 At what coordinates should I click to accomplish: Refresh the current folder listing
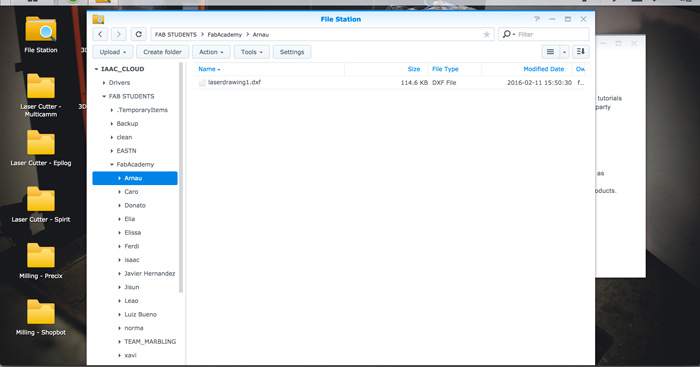[138, 34]
